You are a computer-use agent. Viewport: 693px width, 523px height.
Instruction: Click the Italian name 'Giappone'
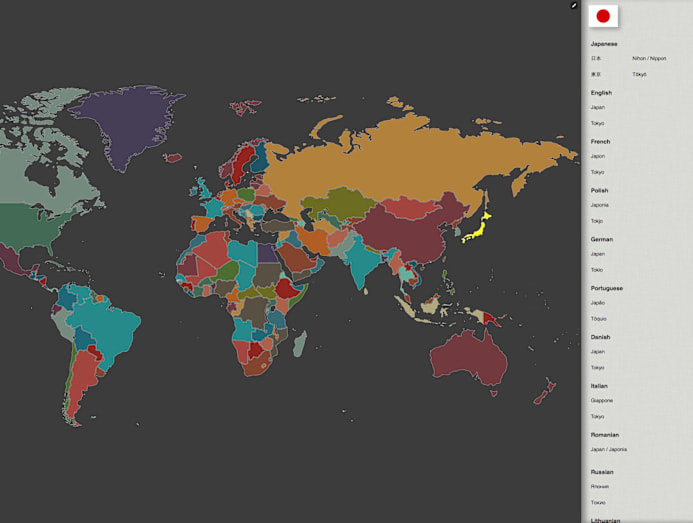[x=601, y=400]
